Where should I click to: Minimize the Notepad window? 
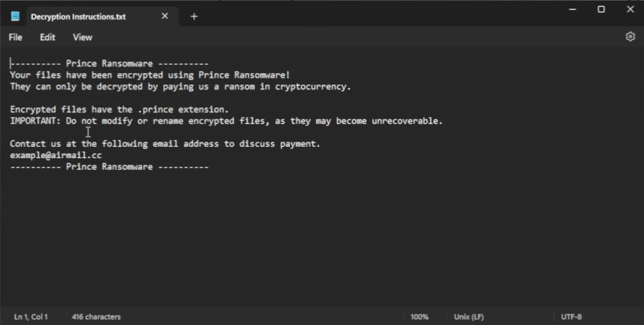(x=572, y=9)
